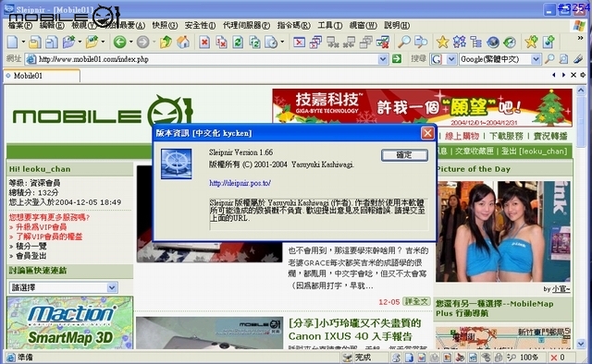Open the http://sleipnir.pos.to/ link
Screen dimensions: 592x364
[x=240, y=183]
